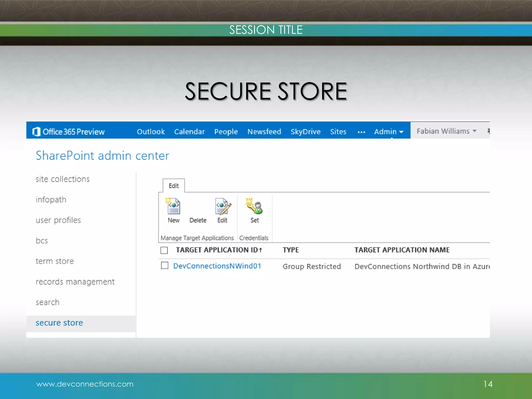Click the Target Application Name column header
The image size is (532, 399).
402,250
